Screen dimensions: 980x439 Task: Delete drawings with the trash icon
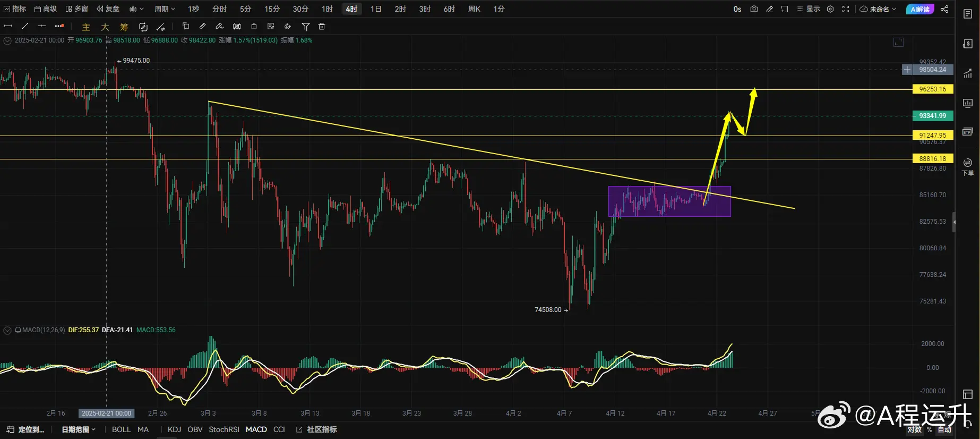click(322, 26)
